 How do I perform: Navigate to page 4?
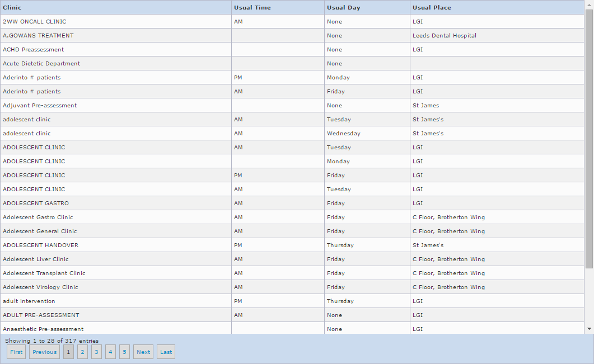[x=110, y=352]
